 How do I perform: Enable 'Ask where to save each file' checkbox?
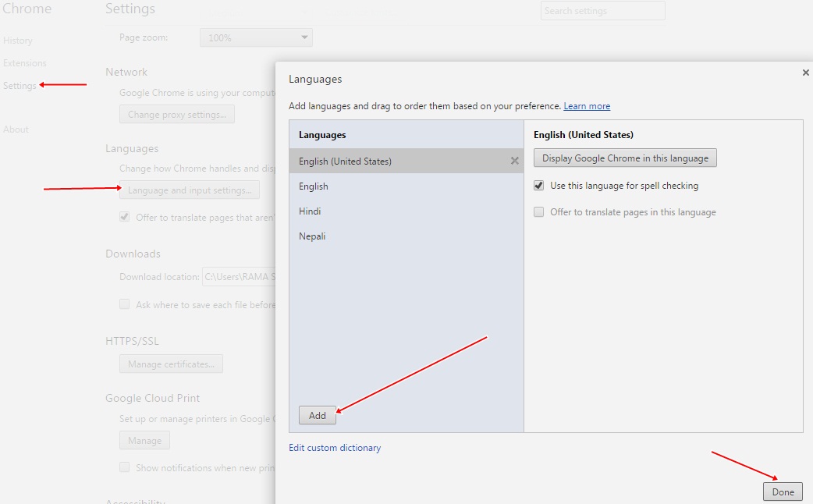[124, 303]
